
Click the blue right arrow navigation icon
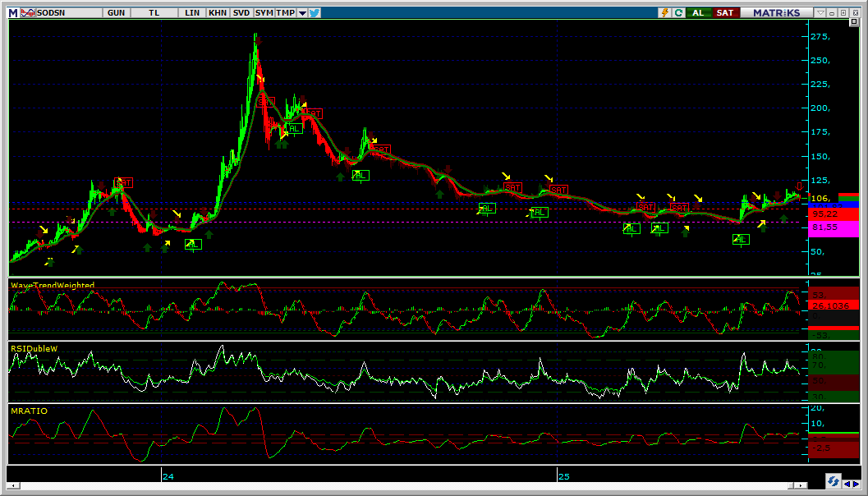click(855, 484)
